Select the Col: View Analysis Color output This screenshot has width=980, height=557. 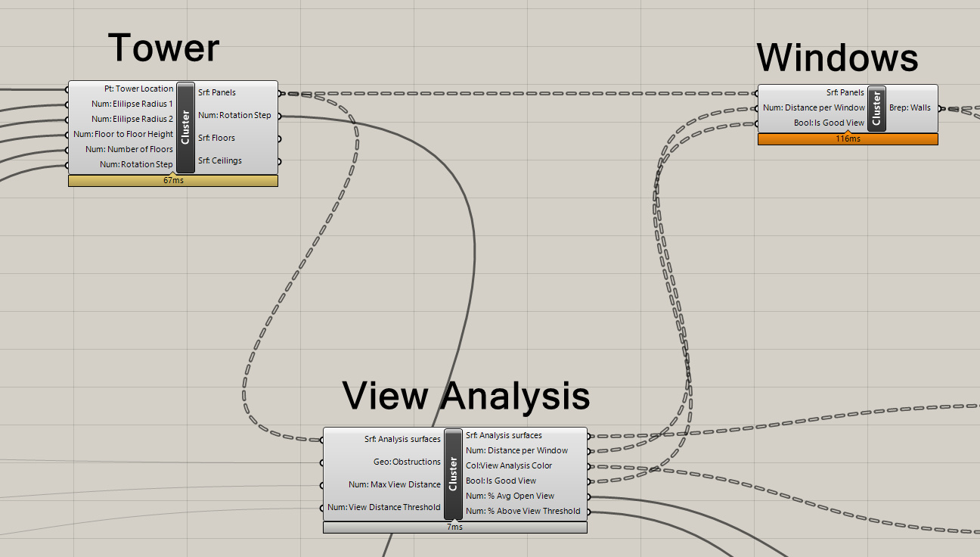pyautogui.click(x=509, y=466)
